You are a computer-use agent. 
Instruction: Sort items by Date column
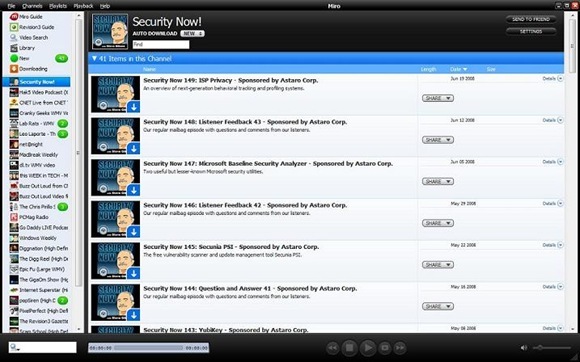(458, 70)
